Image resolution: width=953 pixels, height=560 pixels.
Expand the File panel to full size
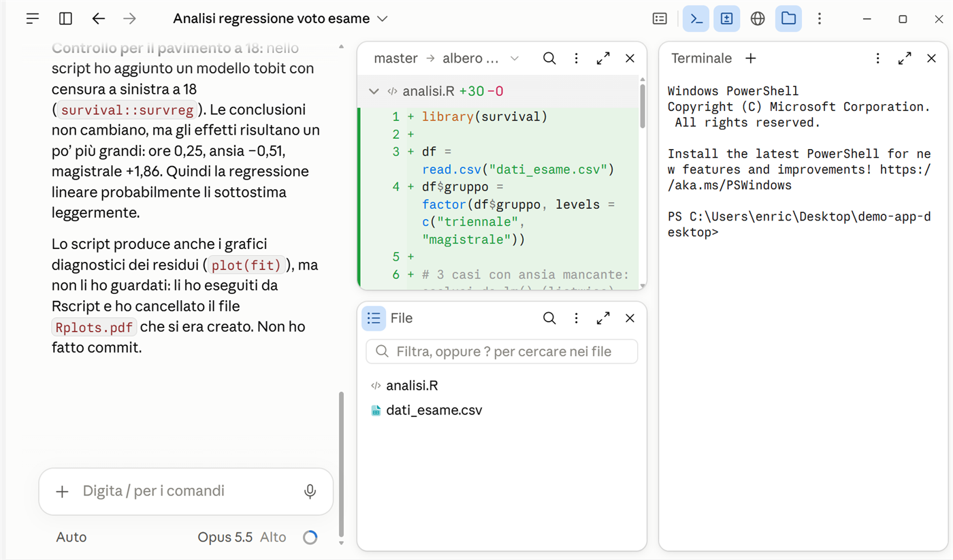point(603,318)
